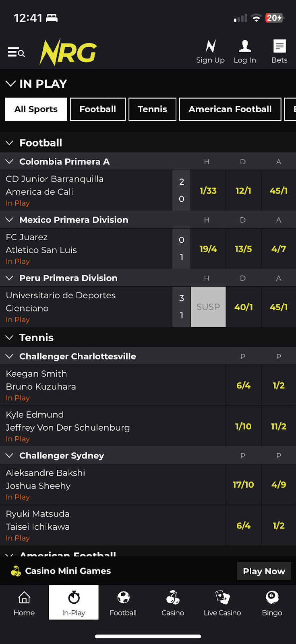This screenshot has height=644, width=296.
Task: Open the menu search icon
Action: [16, 52]
